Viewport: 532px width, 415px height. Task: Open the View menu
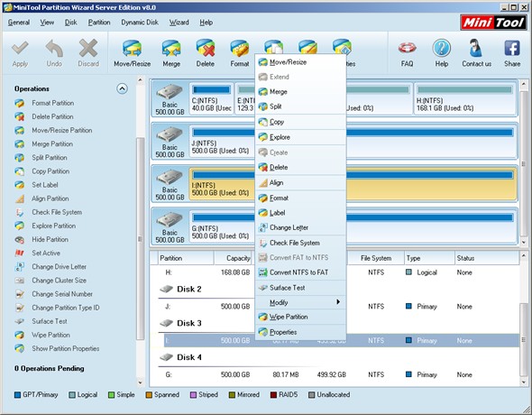[47, 23]
